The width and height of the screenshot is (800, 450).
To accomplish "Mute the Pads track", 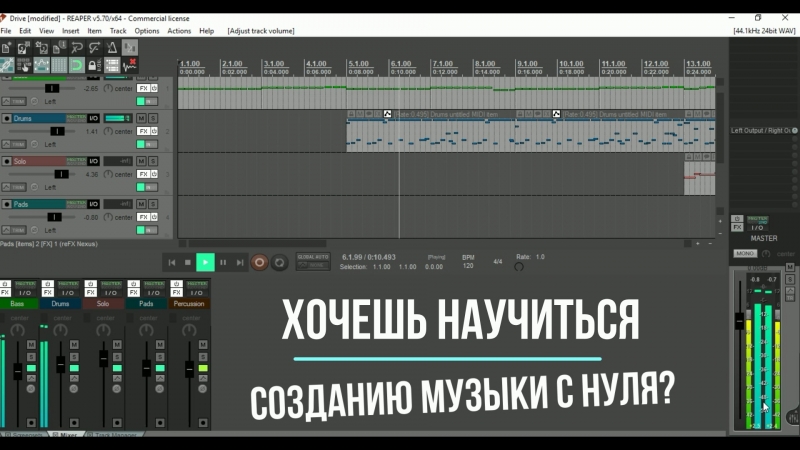I will (141, 204).
